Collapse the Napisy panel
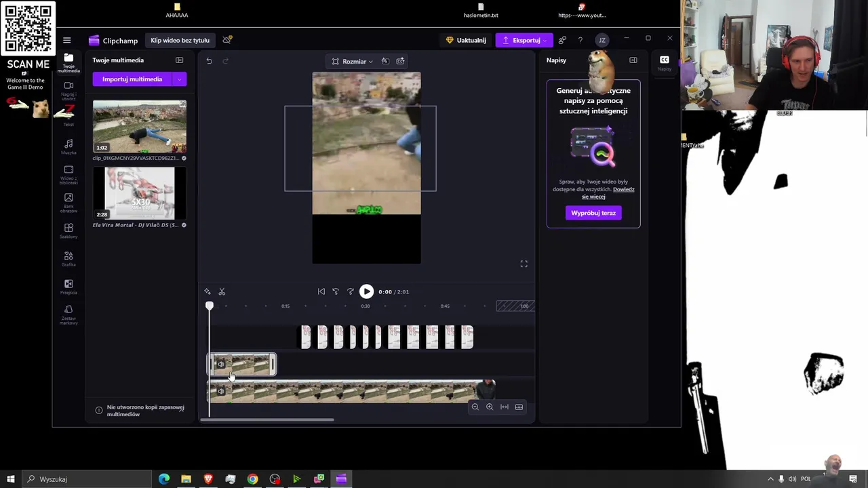The image size is (868, 488). pos(633,60)
